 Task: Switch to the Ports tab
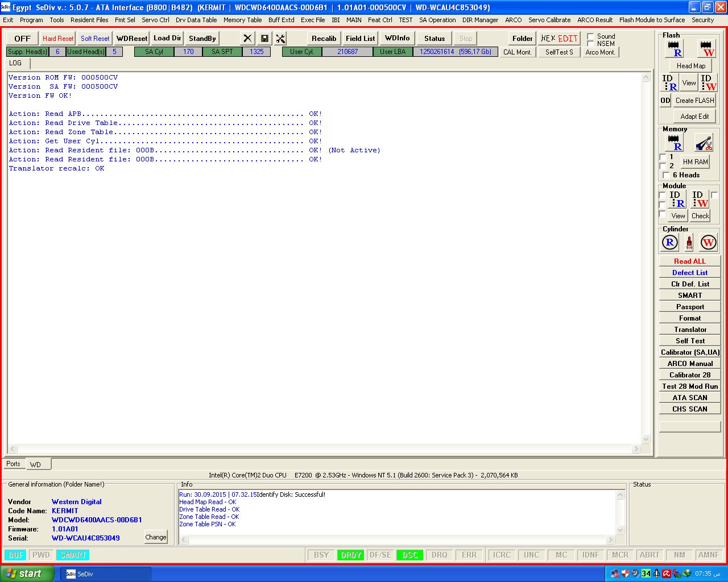point(13,464)
